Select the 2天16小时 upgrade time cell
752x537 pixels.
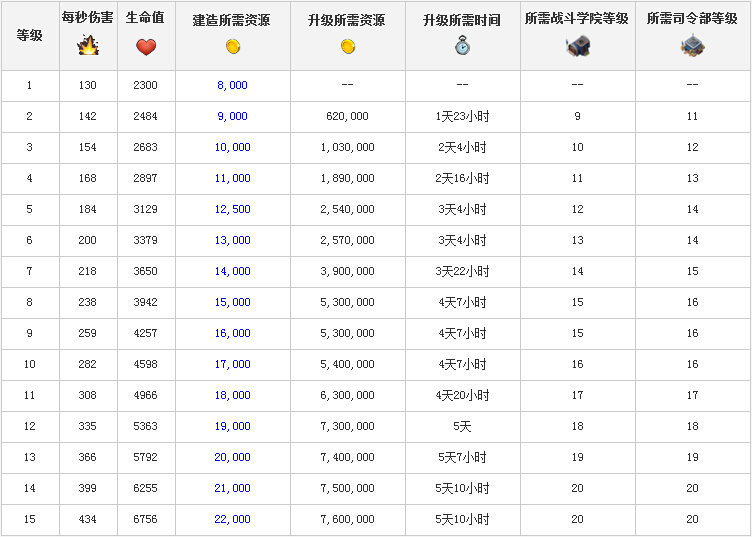462,178
